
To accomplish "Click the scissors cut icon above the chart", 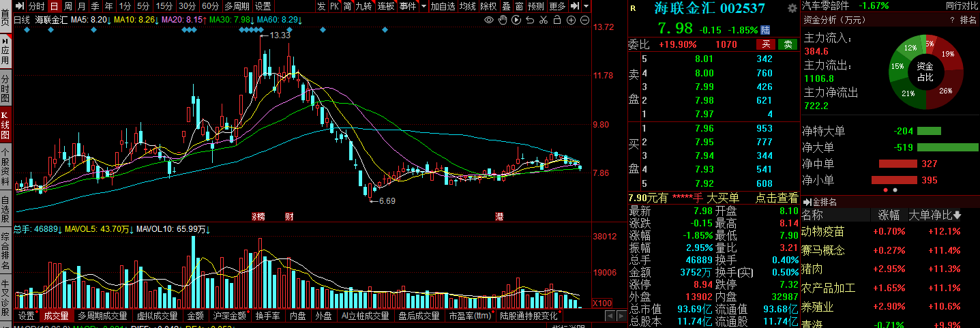I will coord(544,20).
